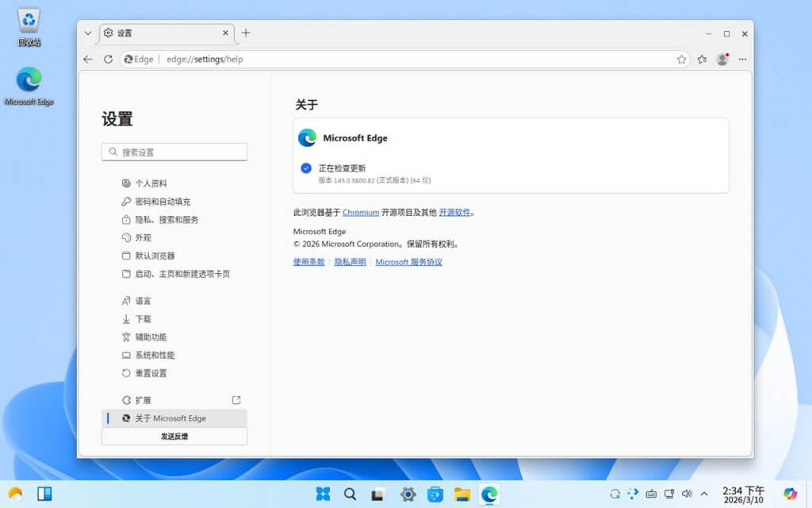This screenshot has width=812, height=508.
Task: Open the blue panel app icon near widgets
Action: pyautogui.click(x=44, y=494)
